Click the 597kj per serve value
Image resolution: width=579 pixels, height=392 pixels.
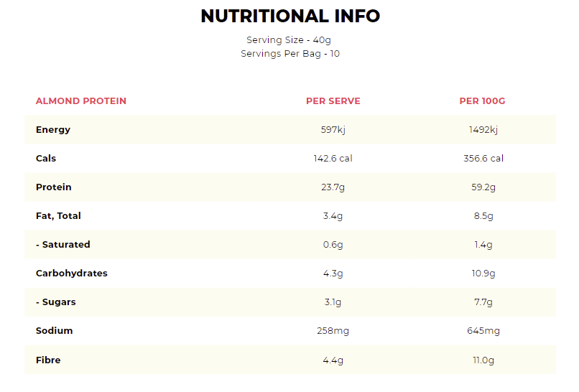pyautogui.click(x=333, y=130)
